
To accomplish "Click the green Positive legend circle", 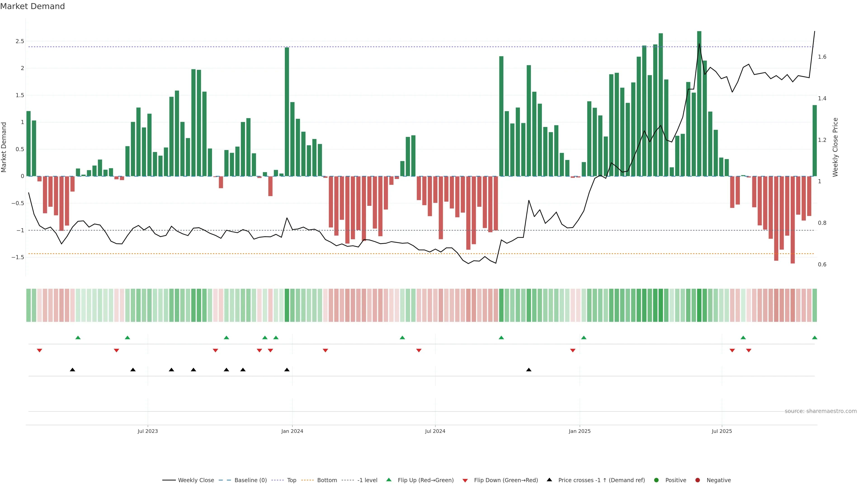I will (656, 480).
